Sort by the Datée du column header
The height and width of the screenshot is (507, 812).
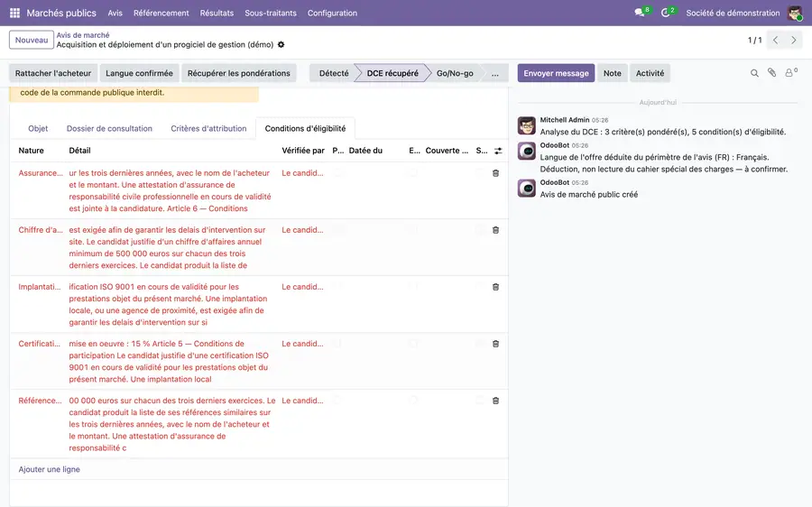[365, 151]
